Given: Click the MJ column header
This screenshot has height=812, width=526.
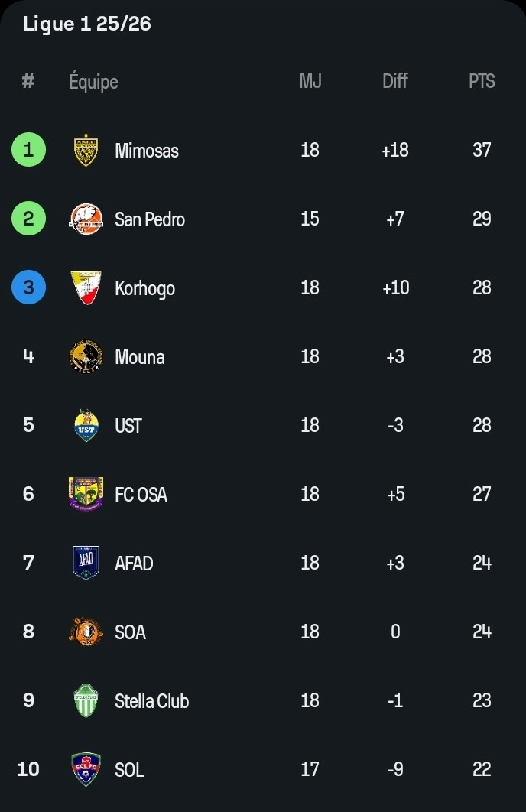Looking at the screenshot, I should 310,81.
